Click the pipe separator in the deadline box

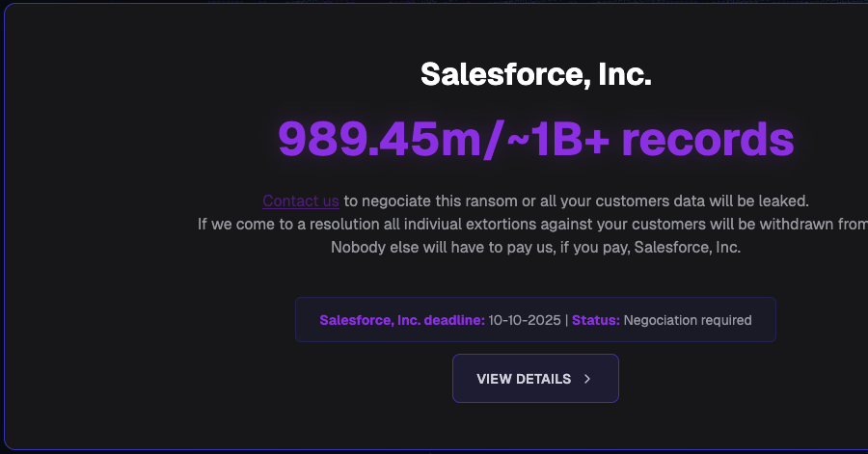click(x=566, y=320)
